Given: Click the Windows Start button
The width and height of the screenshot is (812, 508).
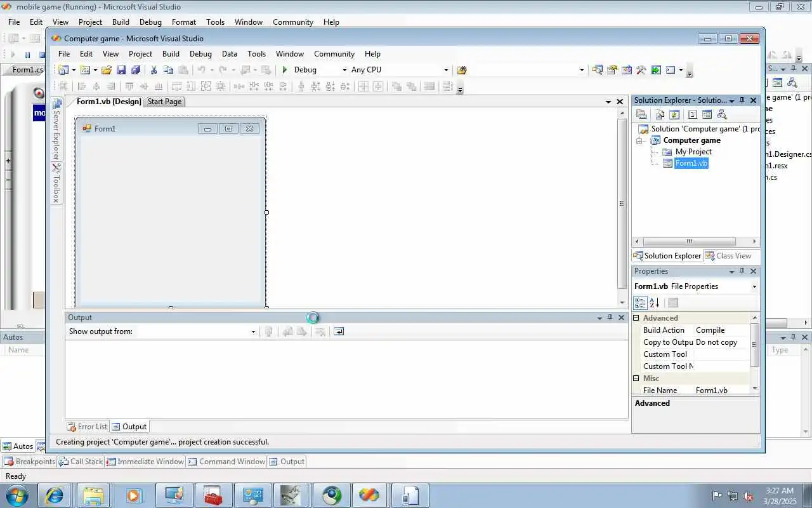Looking at the screenshot, I should coord(16,495).
